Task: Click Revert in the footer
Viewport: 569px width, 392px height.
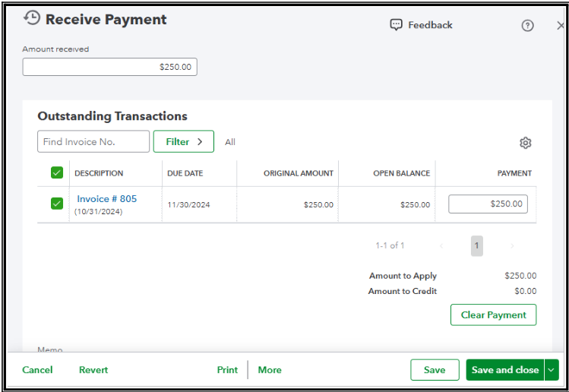Action: 93,370
